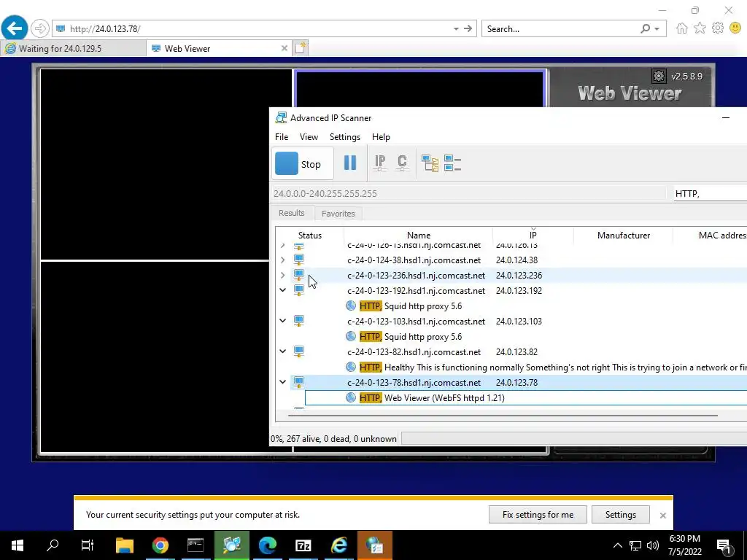The width and height of the screenshot is (747, 560).
Task: Open Chrome from the taskbar
Action: pyautogui.click(x=160, y=545)
